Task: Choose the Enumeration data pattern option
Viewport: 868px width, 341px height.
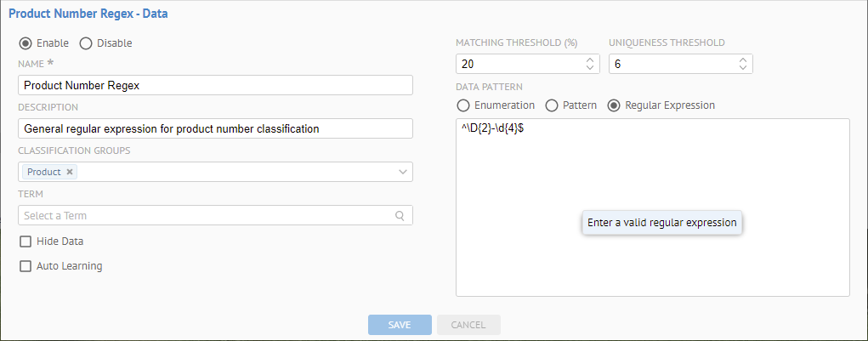Action: click(463, 105)
